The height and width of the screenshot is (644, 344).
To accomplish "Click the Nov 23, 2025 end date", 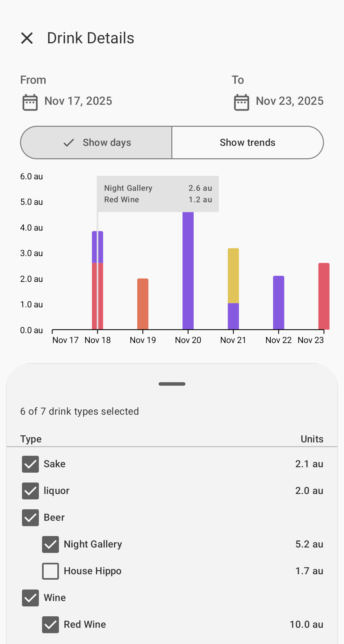I will pos(290,101).
